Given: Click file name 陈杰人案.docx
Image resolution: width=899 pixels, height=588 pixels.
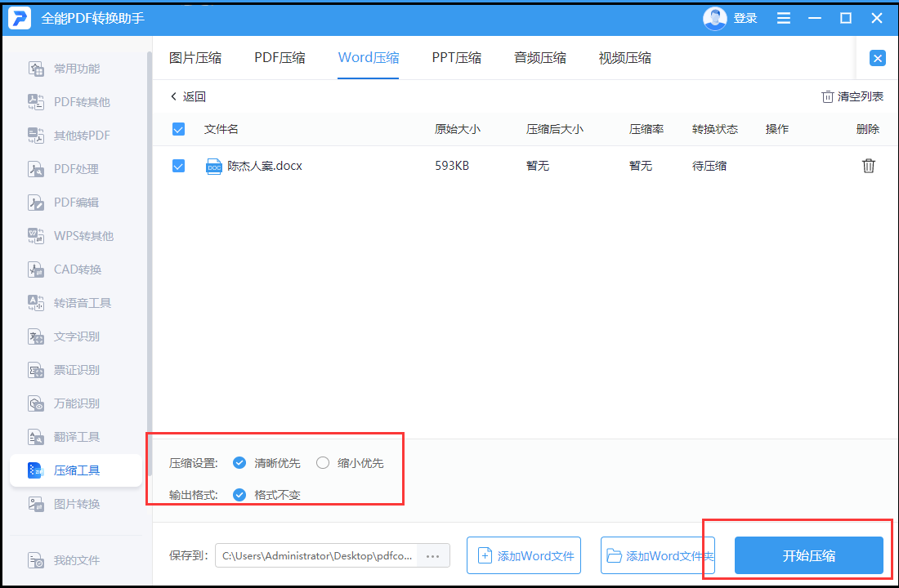Looking at the screenshot, I should point(265,167).
